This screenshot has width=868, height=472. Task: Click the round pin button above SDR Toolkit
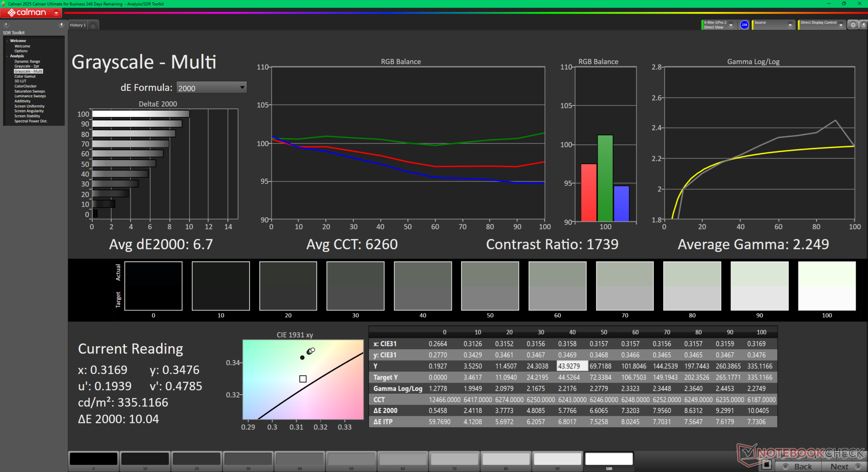[x=6, y=24]
